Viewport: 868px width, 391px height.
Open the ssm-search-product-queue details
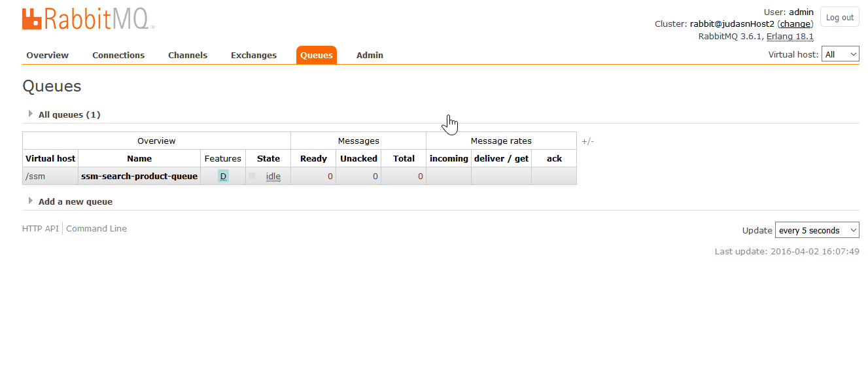pos(139,176)
